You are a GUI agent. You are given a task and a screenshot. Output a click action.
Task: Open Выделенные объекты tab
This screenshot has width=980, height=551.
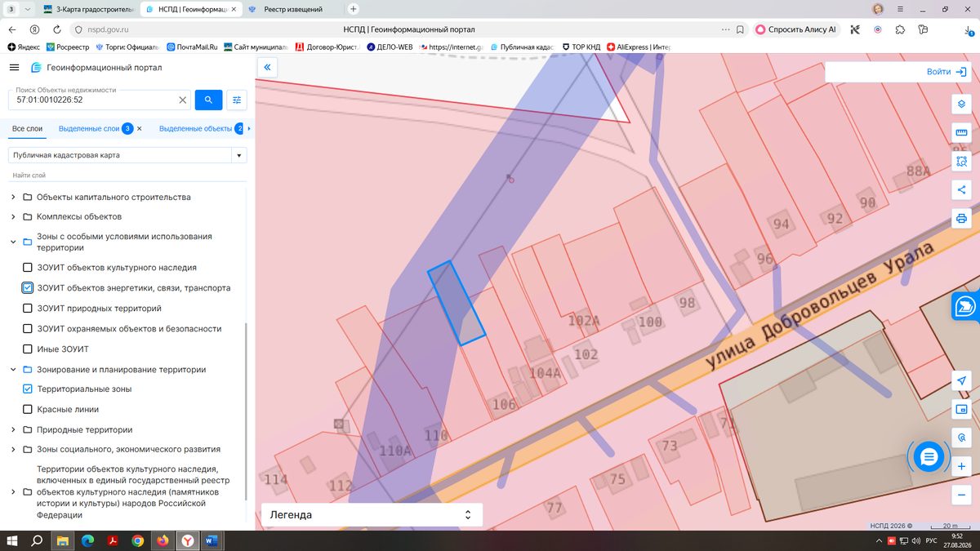click(196, 129)
